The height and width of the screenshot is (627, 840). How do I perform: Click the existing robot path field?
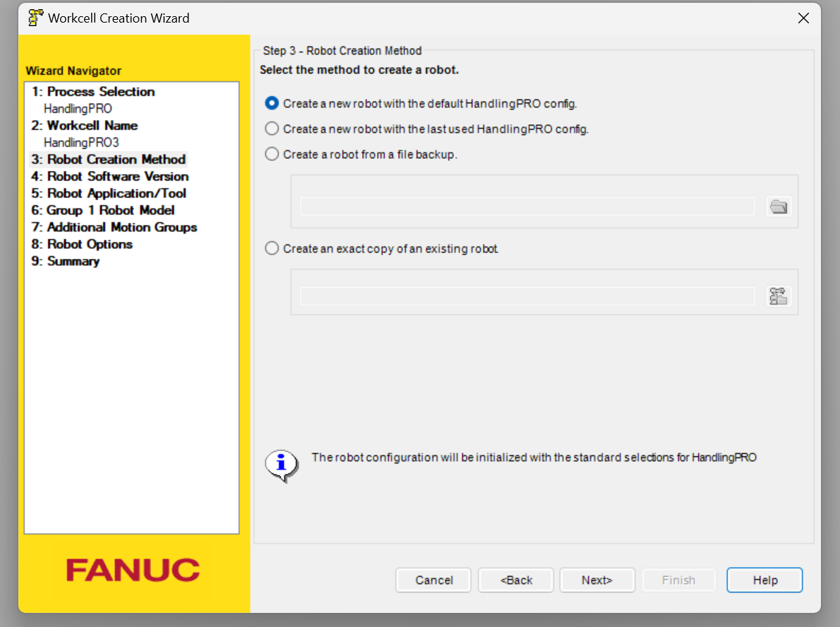[527, 296]
